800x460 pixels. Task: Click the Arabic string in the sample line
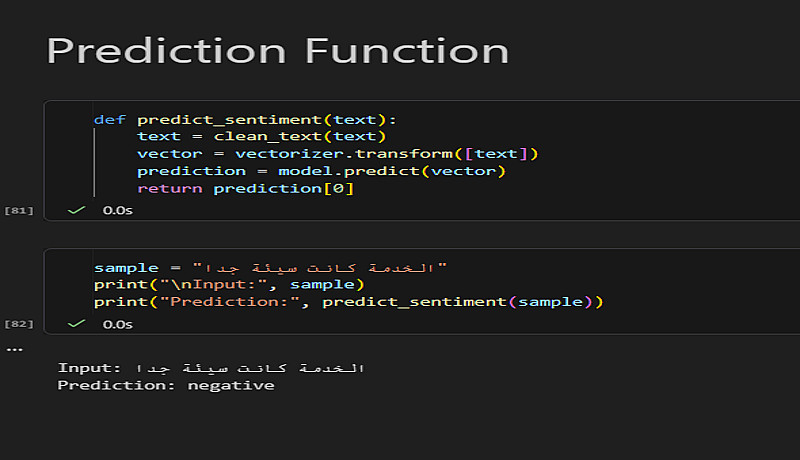pos(320,268)
